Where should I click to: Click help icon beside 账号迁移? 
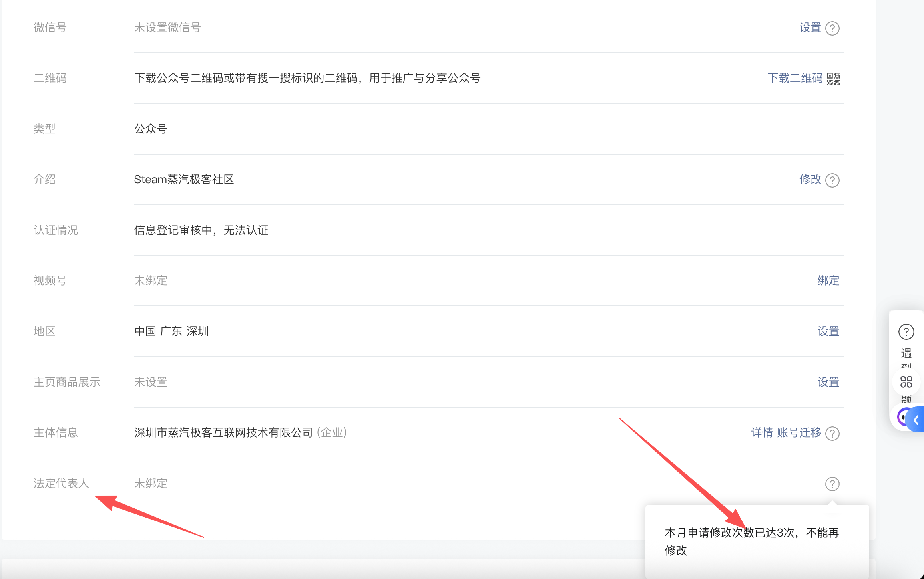(832, 433)
